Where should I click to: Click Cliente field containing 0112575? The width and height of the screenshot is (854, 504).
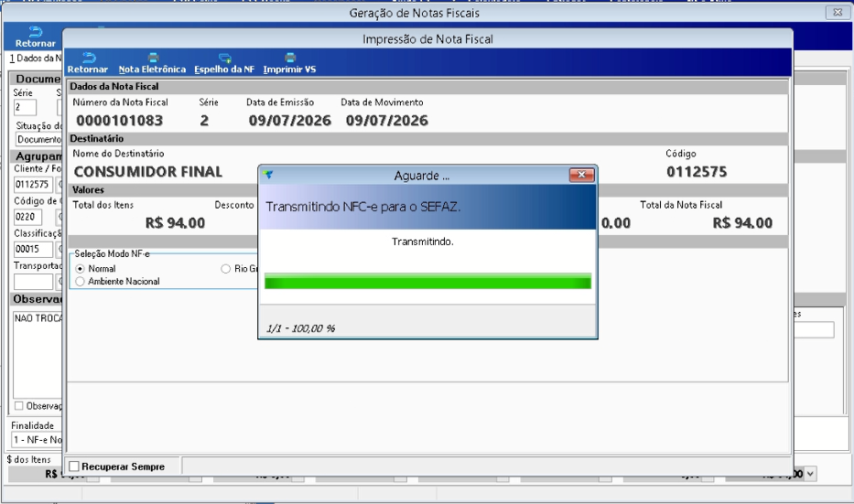tap(33, 185)
